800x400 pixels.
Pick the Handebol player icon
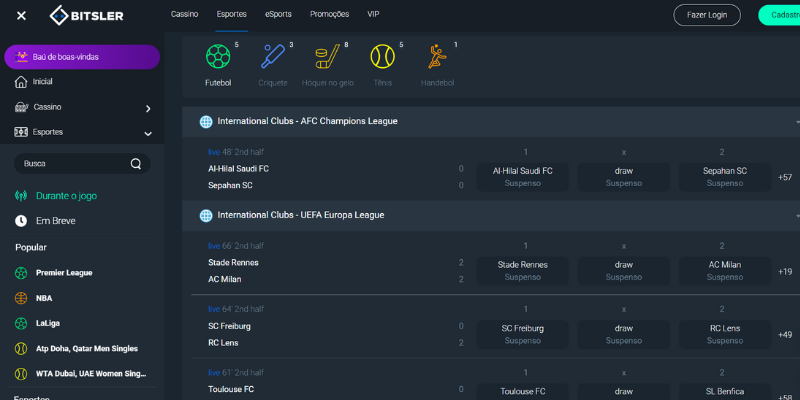(437, 57)
